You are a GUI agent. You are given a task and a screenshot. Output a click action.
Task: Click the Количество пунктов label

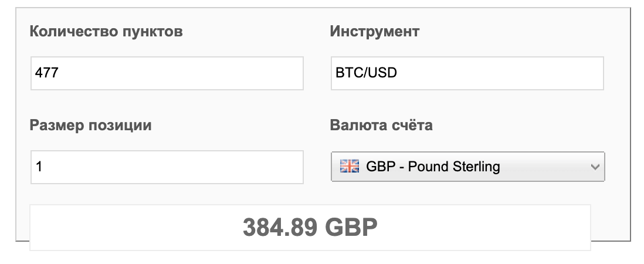pos(106,31)
